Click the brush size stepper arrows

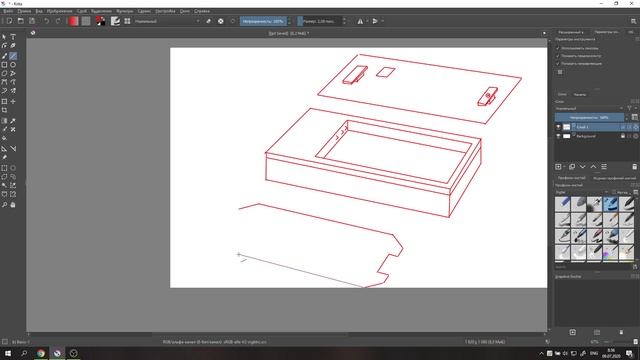344,21
